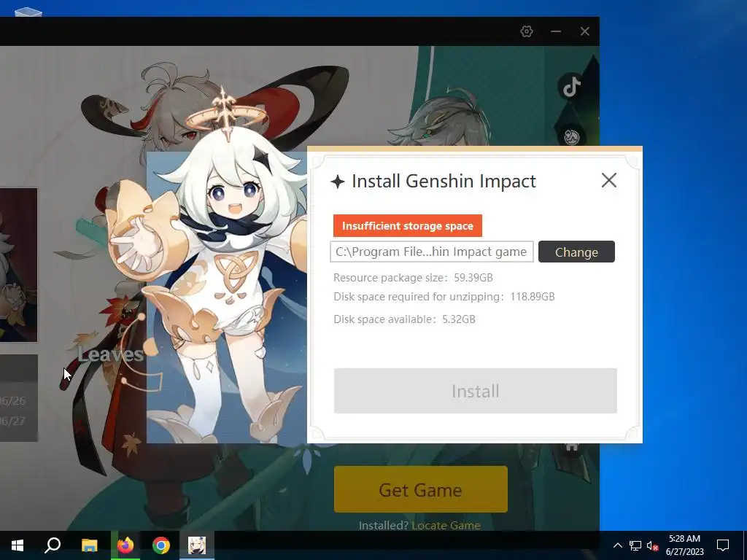747x560 pixels.
Task: Open Windows taskbar search
Action: (53, 545)
